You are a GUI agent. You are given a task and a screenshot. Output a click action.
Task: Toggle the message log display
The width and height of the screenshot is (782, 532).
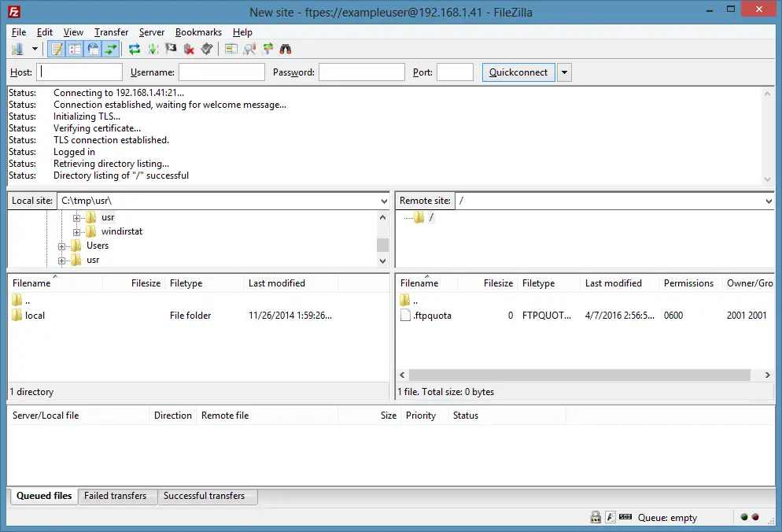click(57, 49)
